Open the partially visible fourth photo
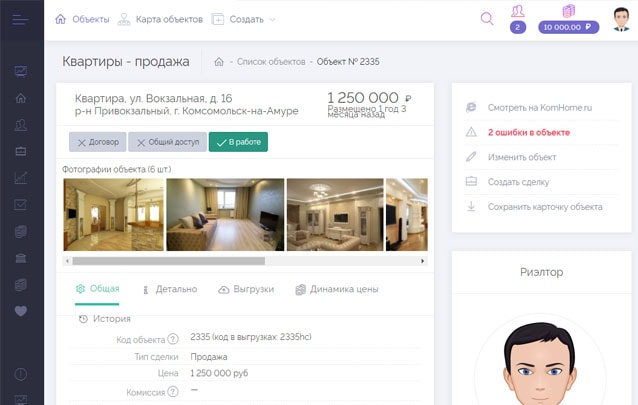 click(406, 215)
